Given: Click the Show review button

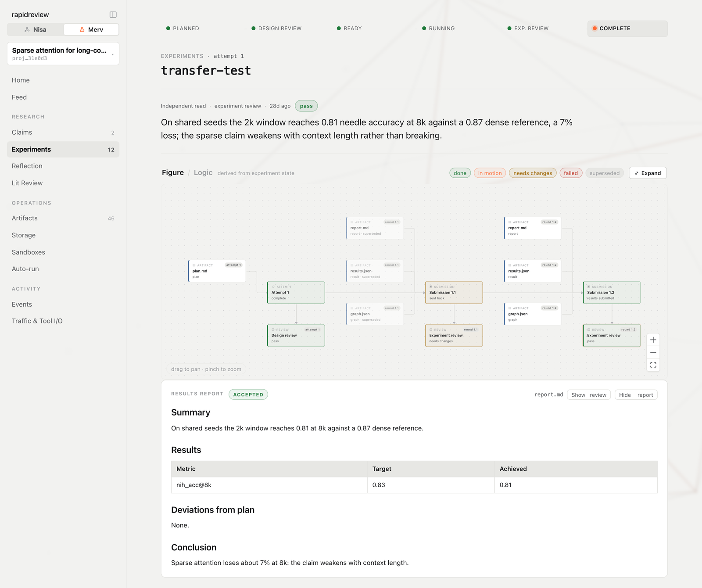Looking at the screenshot, I should point(589,395).
